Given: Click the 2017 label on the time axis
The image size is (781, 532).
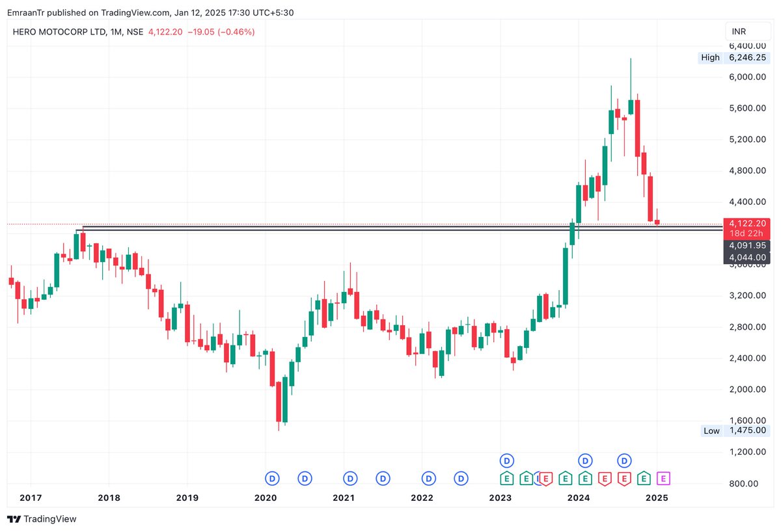Looking at the screenshot, I should point(31,498).
